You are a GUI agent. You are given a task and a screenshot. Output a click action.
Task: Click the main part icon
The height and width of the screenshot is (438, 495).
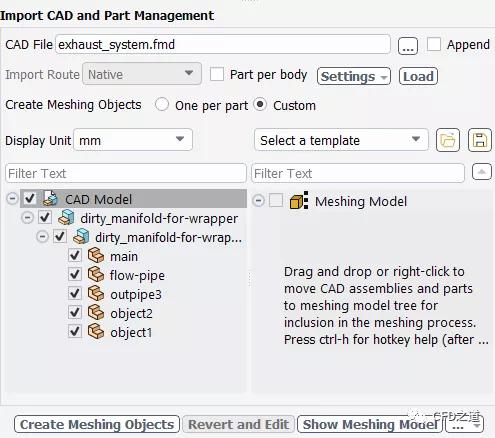pyautogui.click(x=96, y=256)
